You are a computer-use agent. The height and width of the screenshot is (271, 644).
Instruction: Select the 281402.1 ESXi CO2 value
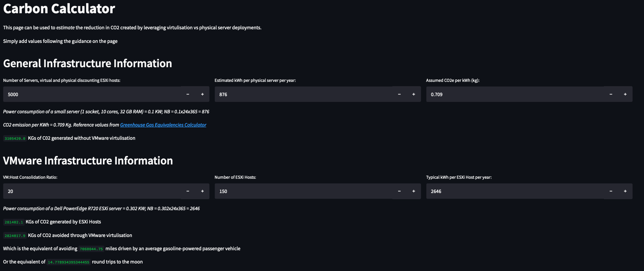coord(14,222)
